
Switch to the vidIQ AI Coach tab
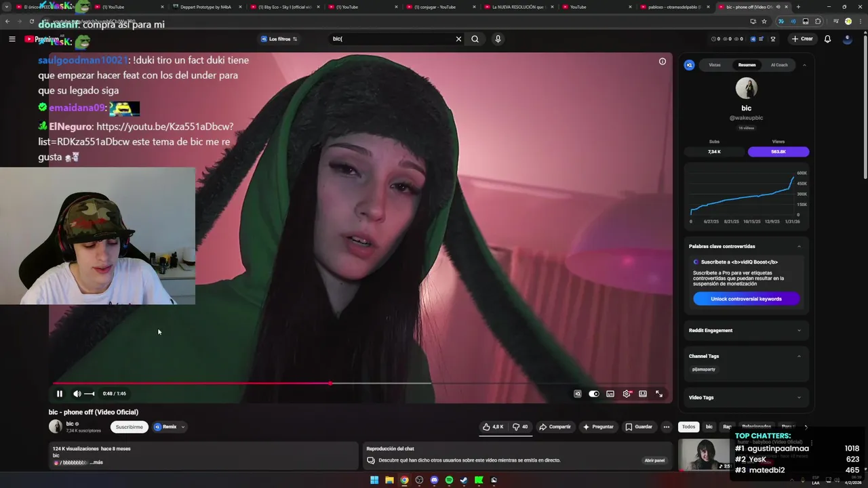[779, 65]
